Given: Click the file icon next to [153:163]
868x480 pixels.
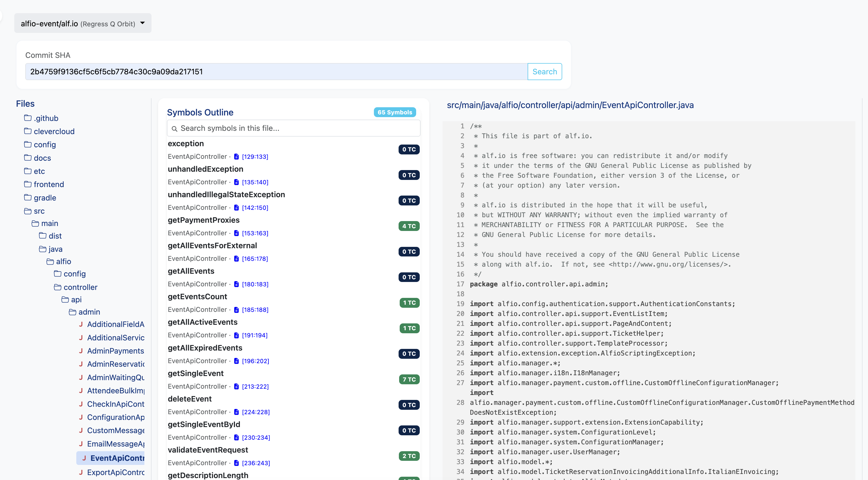Looking at the screenshot, I should click(x=236, y=233).
